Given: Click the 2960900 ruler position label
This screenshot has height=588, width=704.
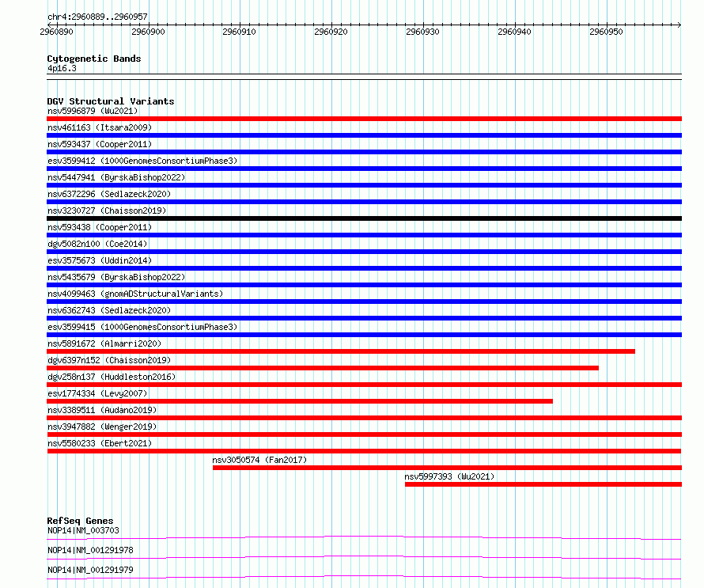Looking at the screenshot, I should click(148, 32).
